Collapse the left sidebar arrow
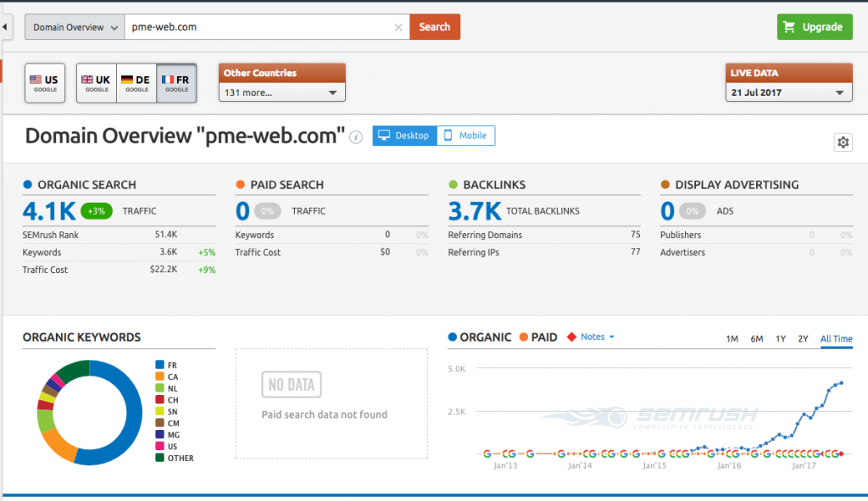 [x=4, y=26]
